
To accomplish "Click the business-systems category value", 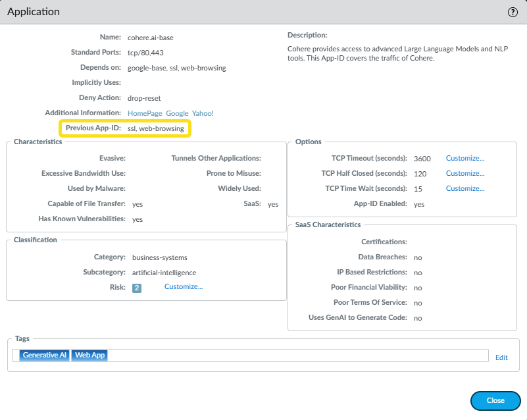I will 159,257.
